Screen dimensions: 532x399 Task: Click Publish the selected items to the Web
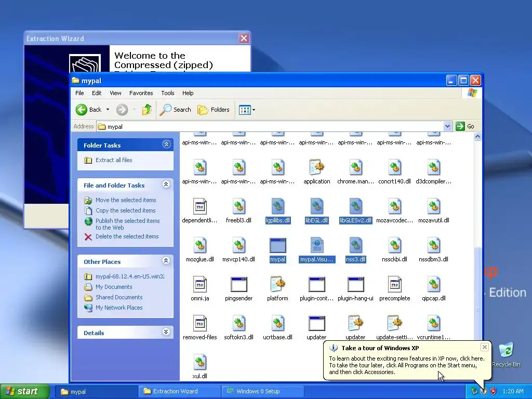127,224
